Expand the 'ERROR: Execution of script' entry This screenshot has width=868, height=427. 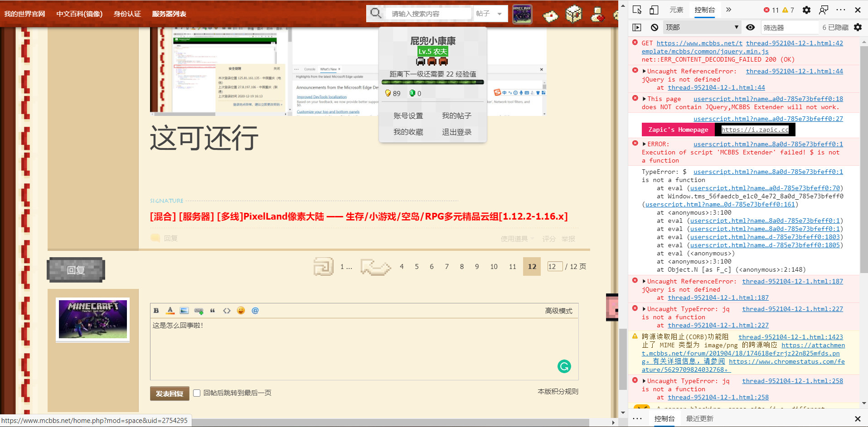pos(644,144)
